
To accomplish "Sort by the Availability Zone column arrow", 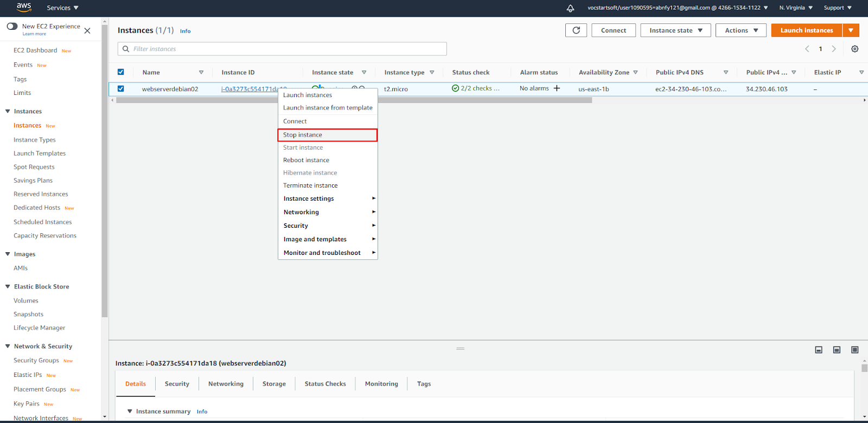I will click(635, 72).
